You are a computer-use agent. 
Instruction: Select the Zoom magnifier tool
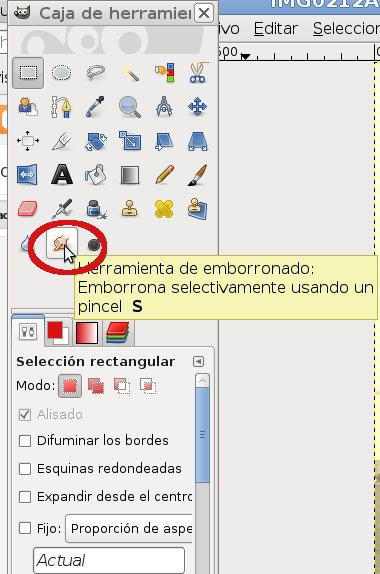pos(130,107)
